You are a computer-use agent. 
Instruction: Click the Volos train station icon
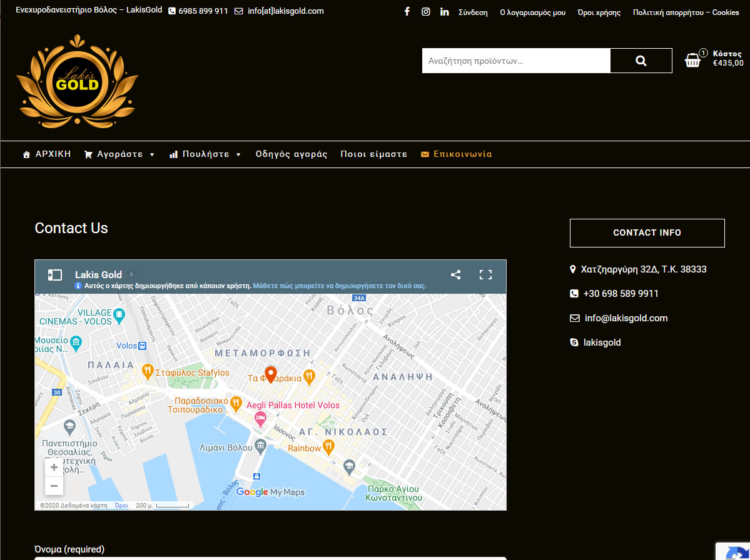pos(142,346)
